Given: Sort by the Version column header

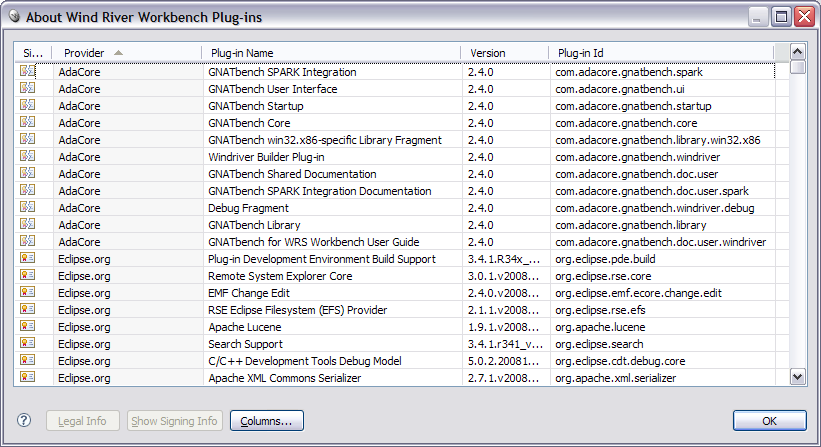Looking at the screenshot, I should click(x=505, y=53).
